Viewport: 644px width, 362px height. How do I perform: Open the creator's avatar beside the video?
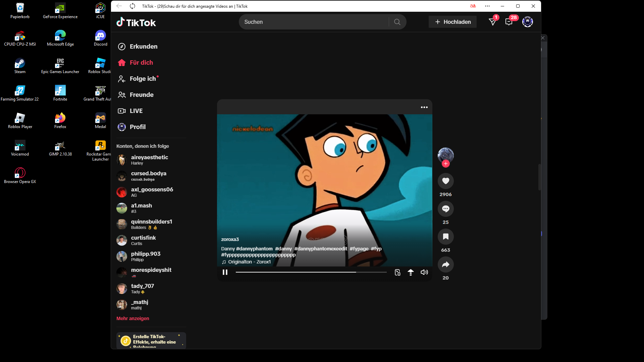446,156
